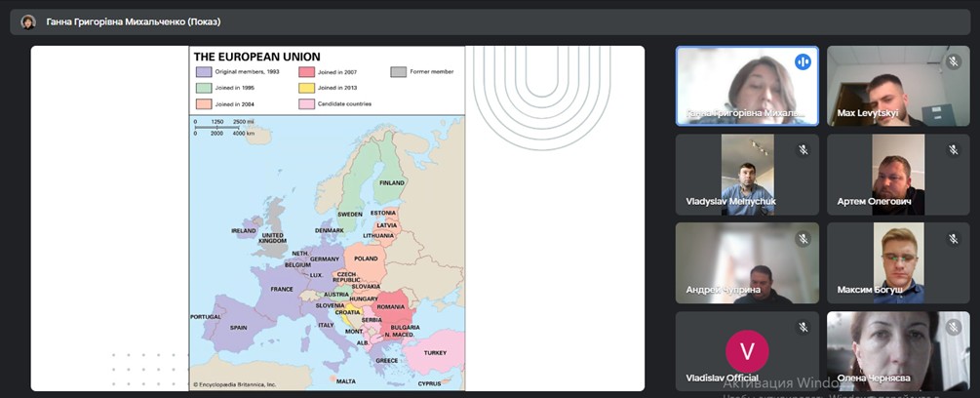The width and height of the screenshot is (980, 398).
Task: Click HUNGARY label on the map
Action: click(x=364, y=298)
